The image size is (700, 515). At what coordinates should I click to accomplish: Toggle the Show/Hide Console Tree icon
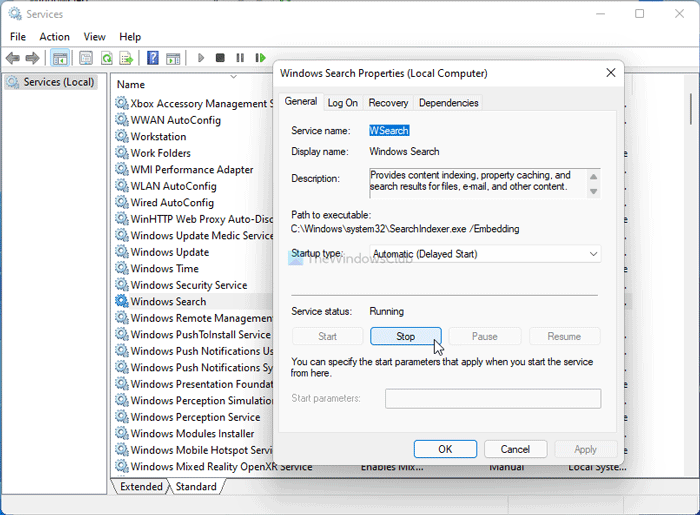pos(60,58)
